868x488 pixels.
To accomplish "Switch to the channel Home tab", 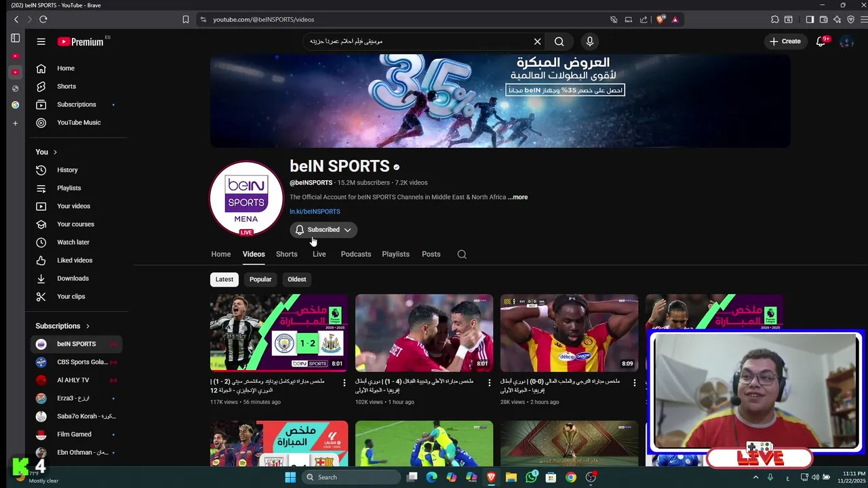I will (x=220, y=254).
